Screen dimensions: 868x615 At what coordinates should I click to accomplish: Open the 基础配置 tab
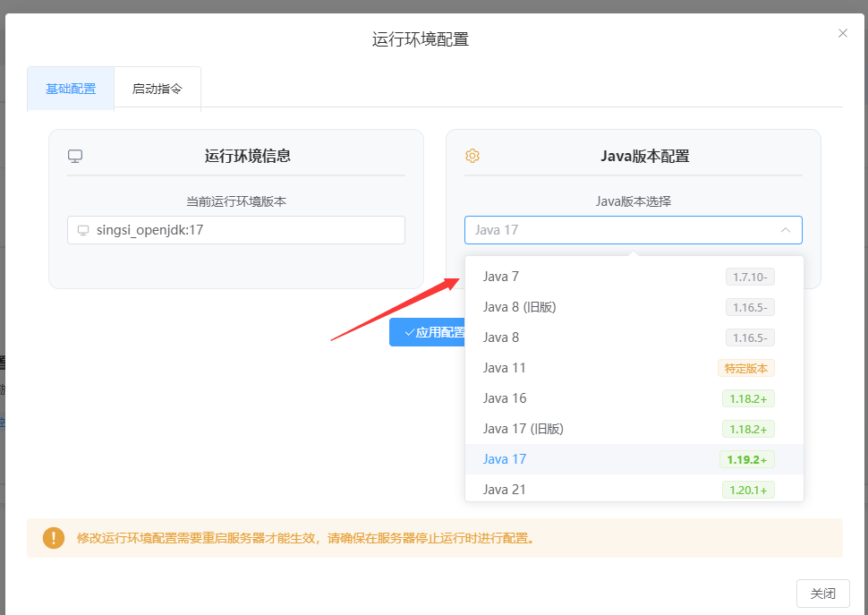(x=71, y=89)
